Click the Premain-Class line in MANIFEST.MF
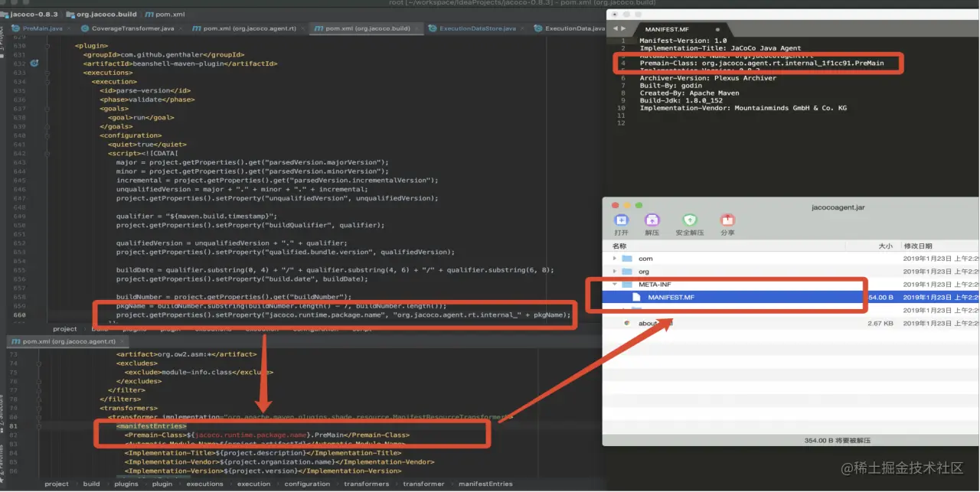This screenshot has width=980, height=492. (761, 63)
